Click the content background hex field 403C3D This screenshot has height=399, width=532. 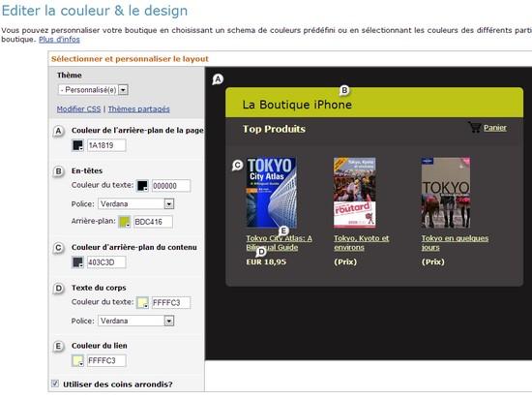pyautogui.click(x=106, y=262)
